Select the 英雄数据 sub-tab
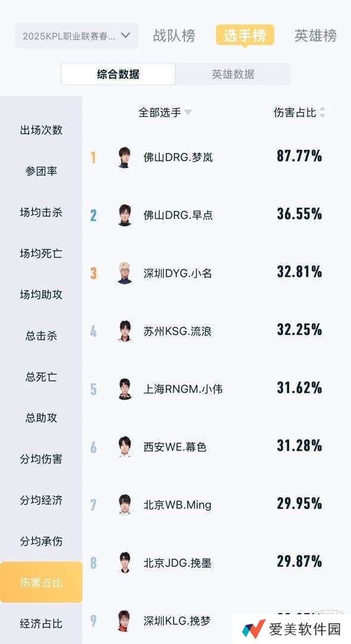351x644 pixels. click(233, 75)
